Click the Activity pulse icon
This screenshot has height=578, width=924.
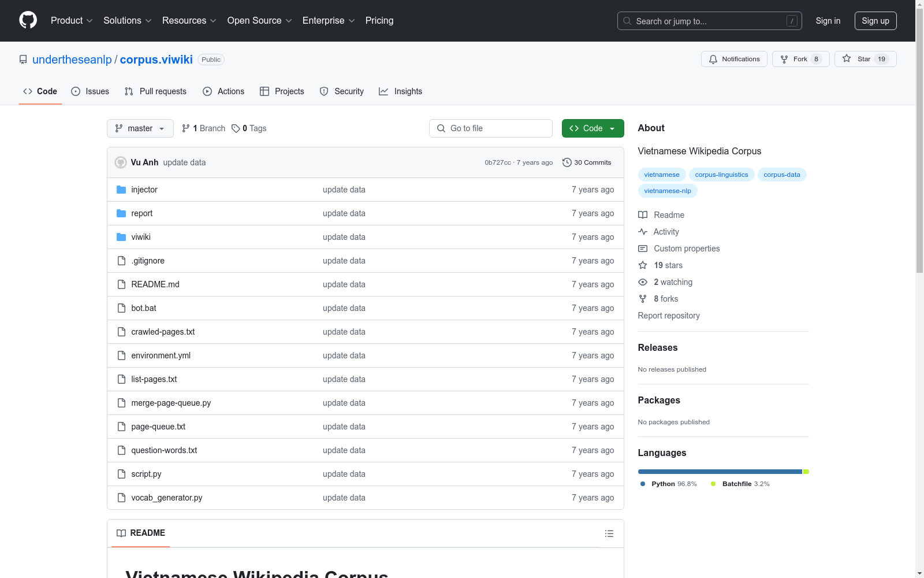pyautogui.click(x=643, y=232)
